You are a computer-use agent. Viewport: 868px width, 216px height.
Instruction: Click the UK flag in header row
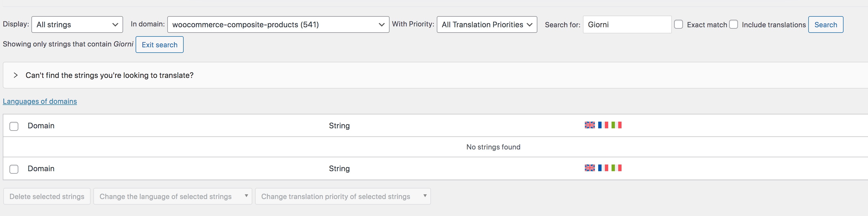click(590, 125)
